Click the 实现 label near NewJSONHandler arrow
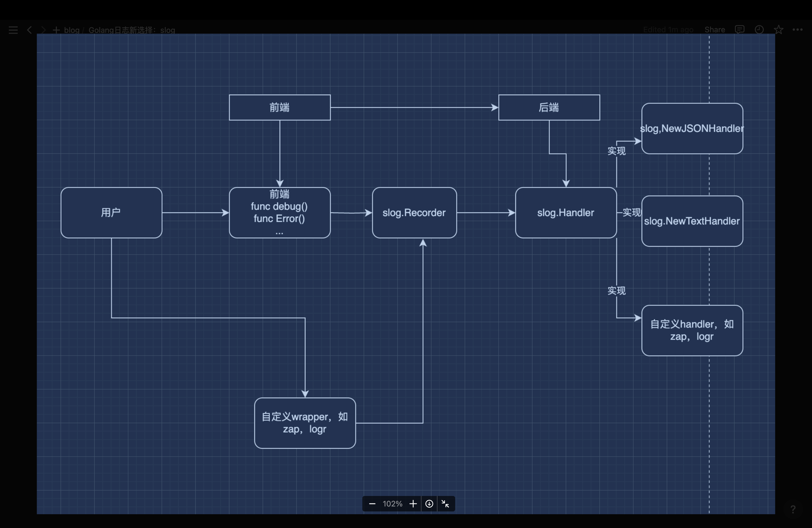Image resolution: width=812 pixels, height=528 pixels. pos(616,151)
